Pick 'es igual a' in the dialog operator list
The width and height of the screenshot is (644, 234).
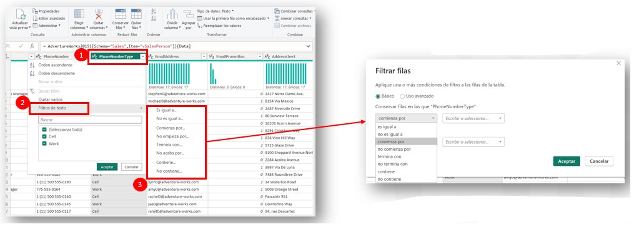click(406, 126)
